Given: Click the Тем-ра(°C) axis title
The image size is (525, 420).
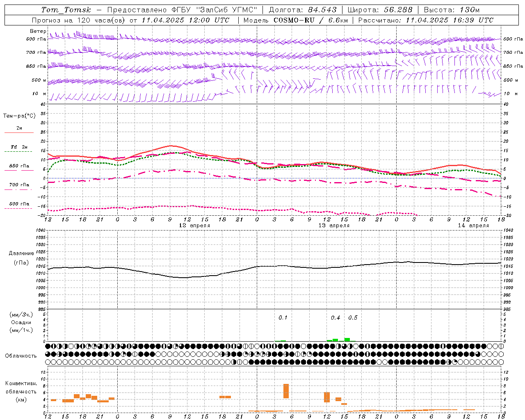Looking at the screenshot, I should [x=19, y=116].
